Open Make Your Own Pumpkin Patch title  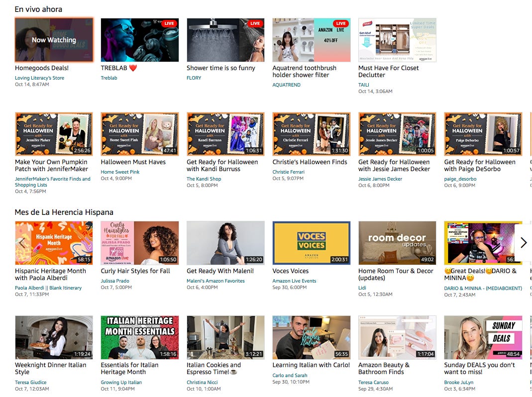51,165
